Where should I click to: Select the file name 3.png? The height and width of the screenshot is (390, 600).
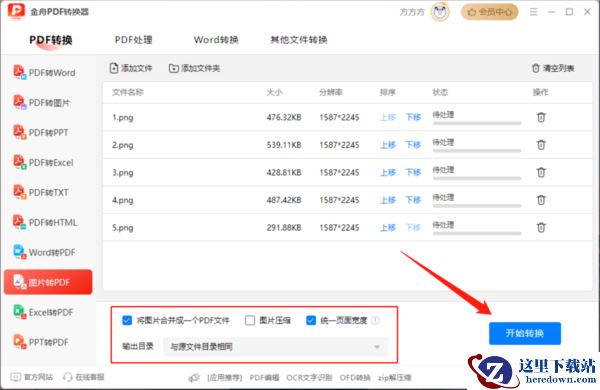pyautogui.click(x=123, y=173)
